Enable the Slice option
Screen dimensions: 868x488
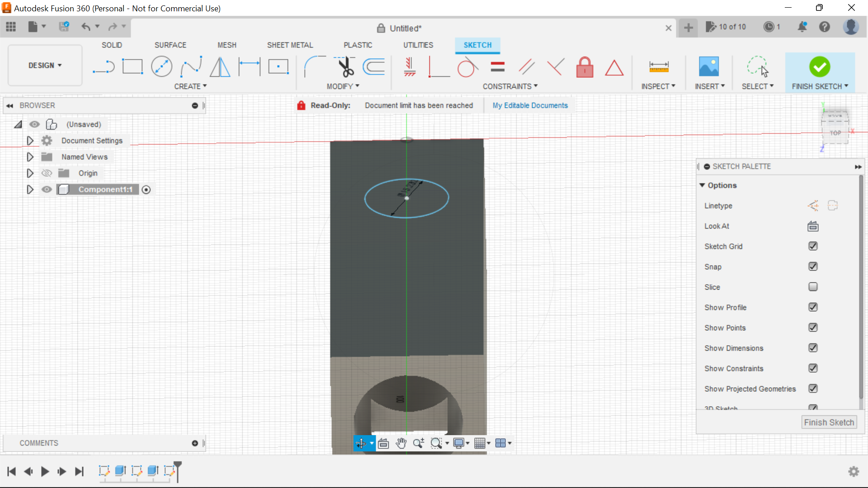coord(813,287)
